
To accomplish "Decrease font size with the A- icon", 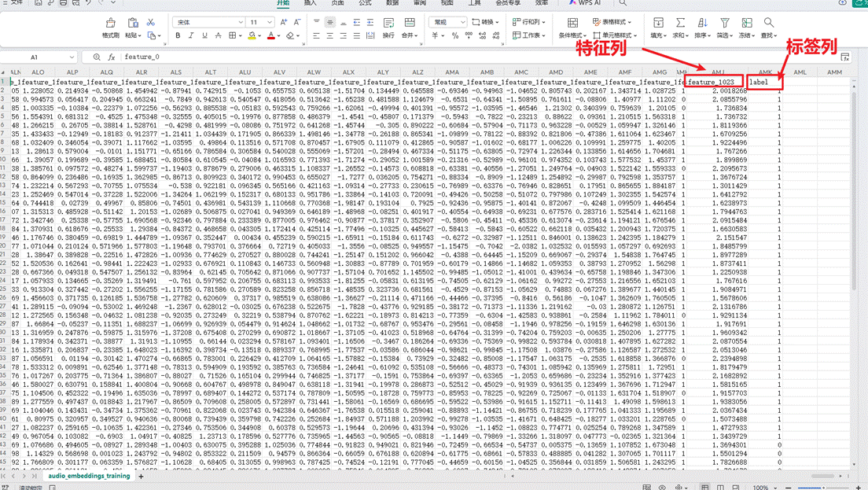I will point(297,22).
